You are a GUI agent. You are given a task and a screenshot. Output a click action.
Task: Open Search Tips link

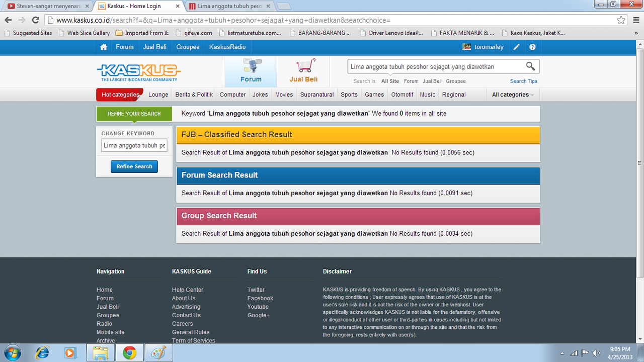[x=524, y=81]
